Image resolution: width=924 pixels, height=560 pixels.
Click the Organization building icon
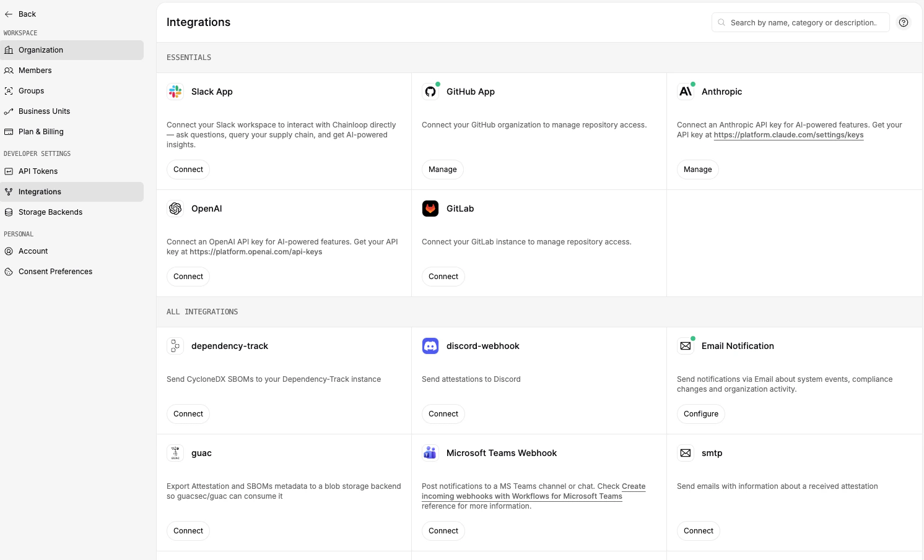[x=9, y=50]
